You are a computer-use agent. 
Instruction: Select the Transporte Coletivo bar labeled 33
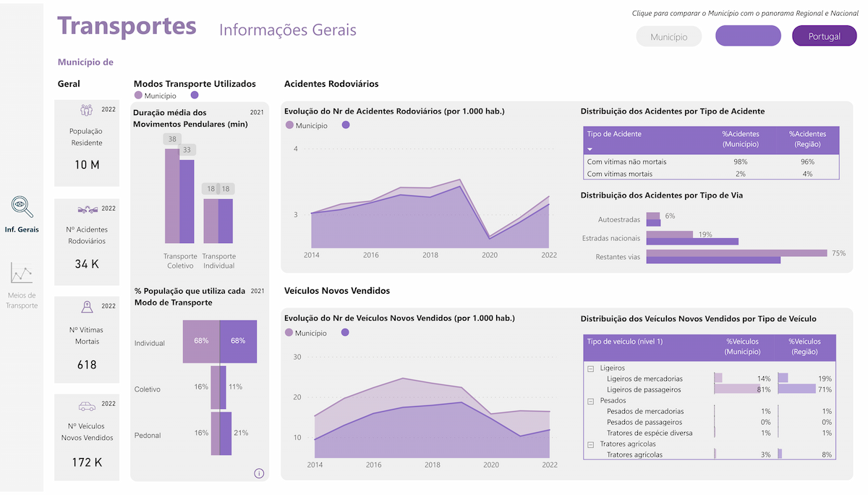(x=187, y=201)
